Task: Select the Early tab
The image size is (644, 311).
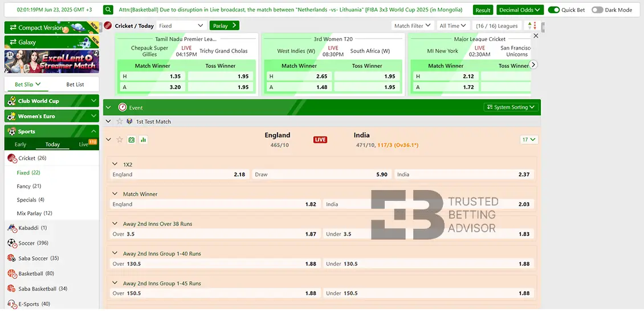Action: pos(20,144)
